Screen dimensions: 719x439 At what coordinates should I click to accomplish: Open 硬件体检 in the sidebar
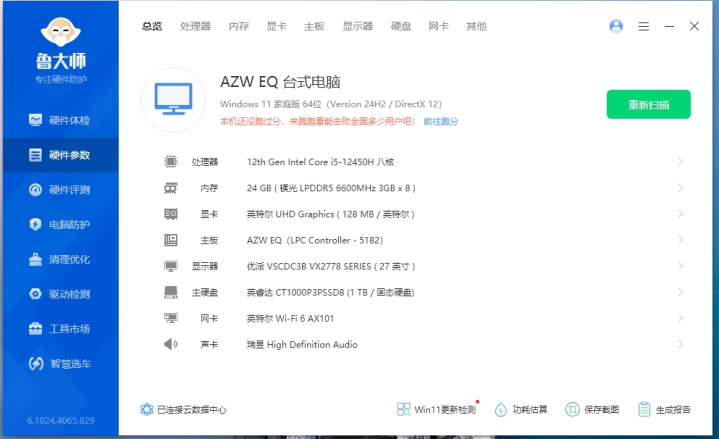(x=59, y=120)
